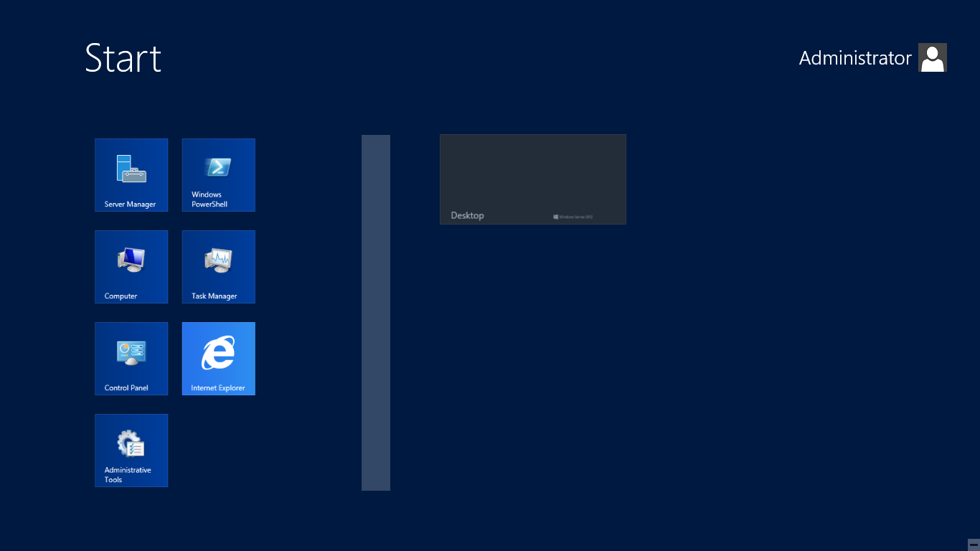Open the Control Panel tile

pyautogui.click(x=131, y=359)
